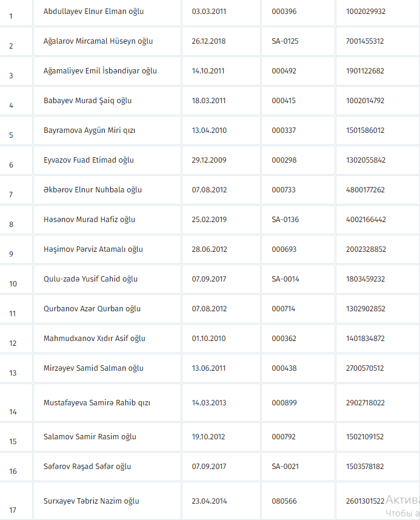The height and width of the screenshot is (520, 420).
Task: Click the number 1501586012
Action: pyautogui.click(x=367, y=130)
